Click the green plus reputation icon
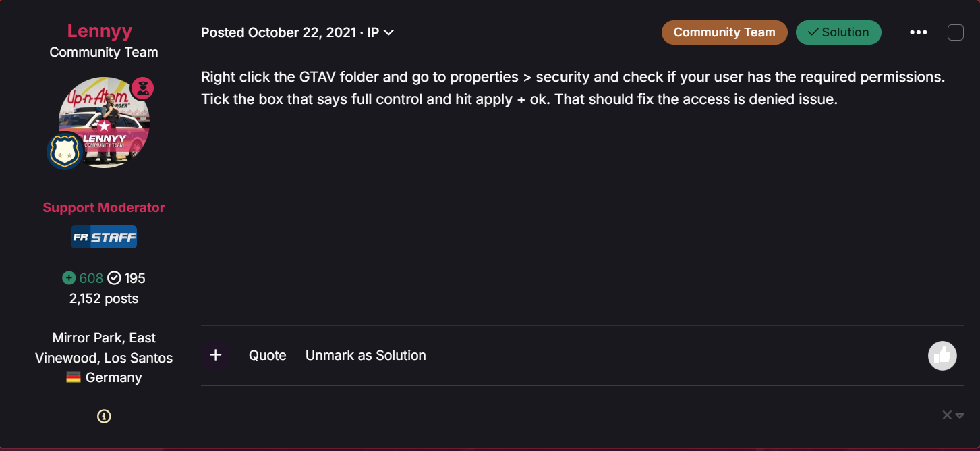The image size is (980, 451). [69, 278]
